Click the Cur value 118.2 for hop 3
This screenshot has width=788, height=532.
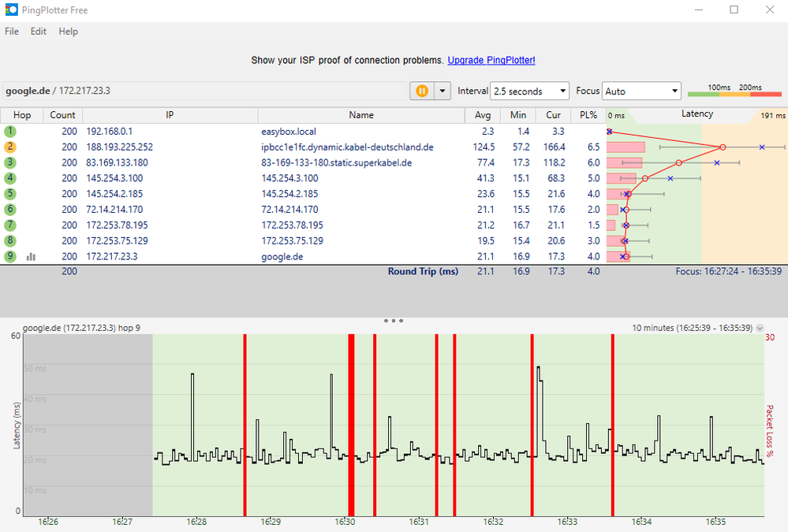[x=555, y=162]
